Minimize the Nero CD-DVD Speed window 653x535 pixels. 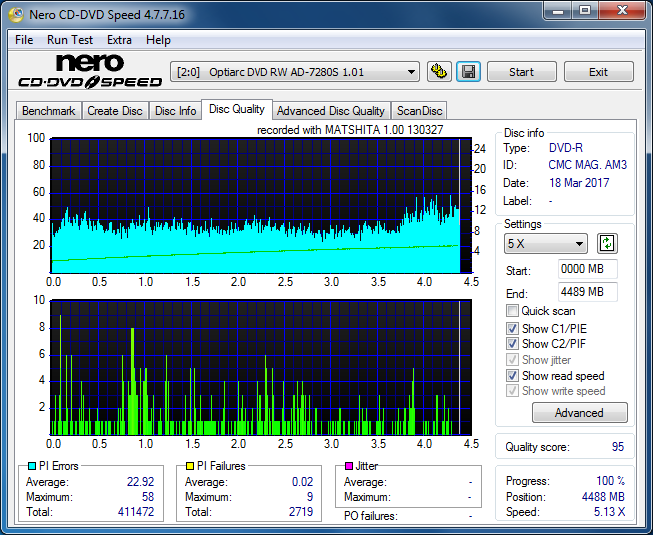(x=558, y=11)
